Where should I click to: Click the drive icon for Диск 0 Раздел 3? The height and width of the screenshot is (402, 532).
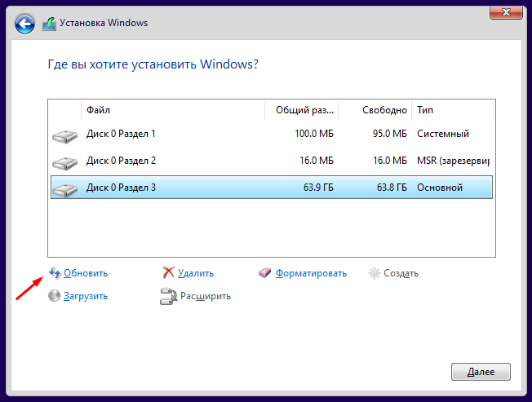64,190
